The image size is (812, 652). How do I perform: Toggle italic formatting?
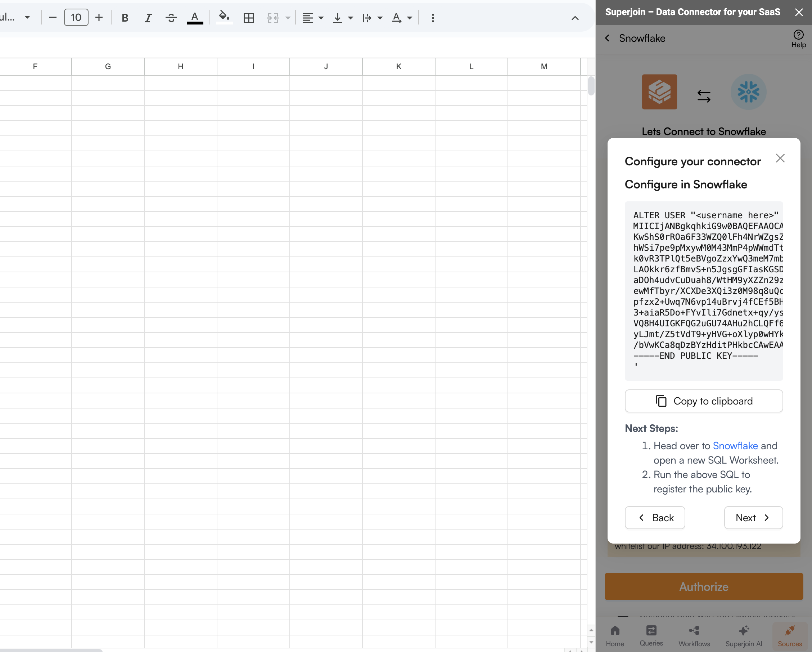point(148,18)
